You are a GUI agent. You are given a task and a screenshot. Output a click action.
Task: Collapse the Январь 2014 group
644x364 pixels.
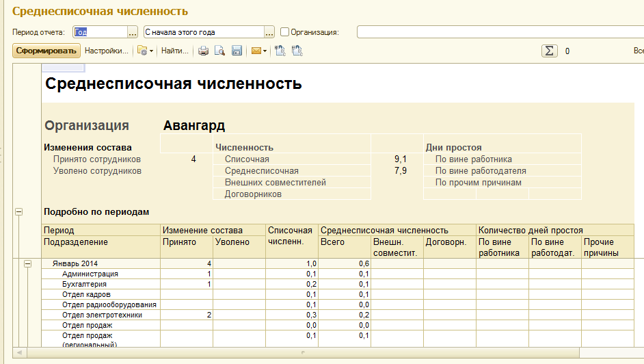28,263
